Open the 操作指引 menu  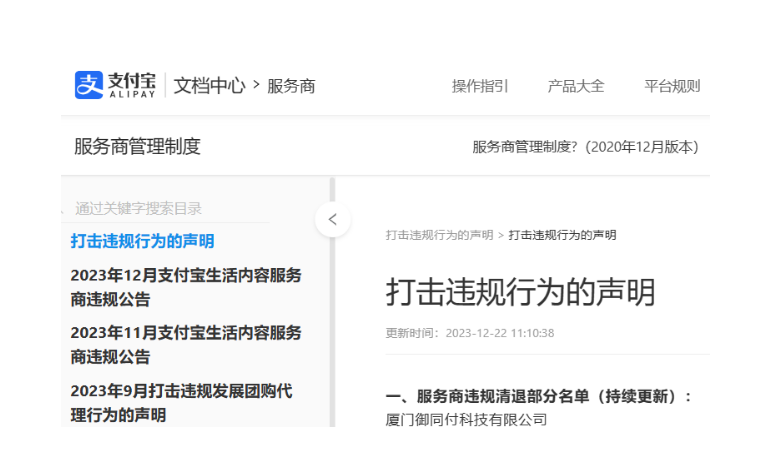(480, 86)
